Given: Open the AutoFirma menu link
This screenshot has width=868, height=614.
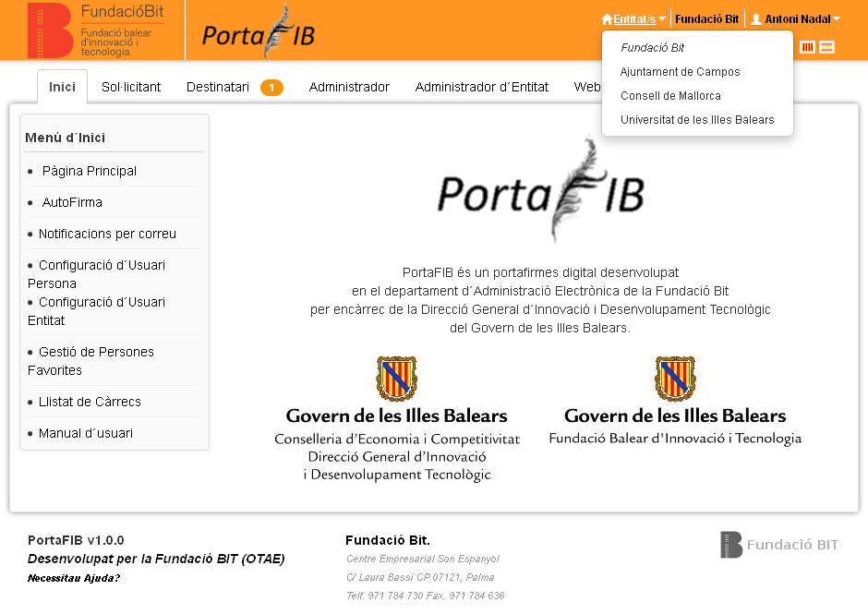Looking at the screenshot, I should tap(72, 202).
